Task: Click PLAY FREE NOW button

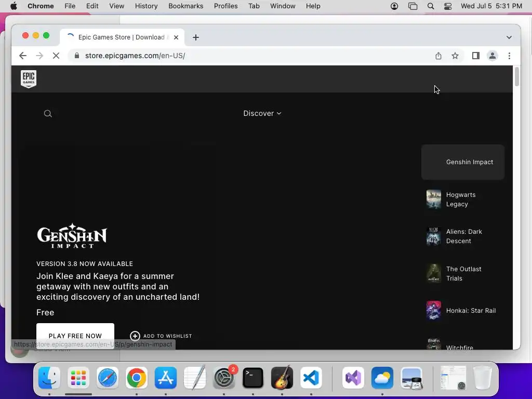Action: 75,336
